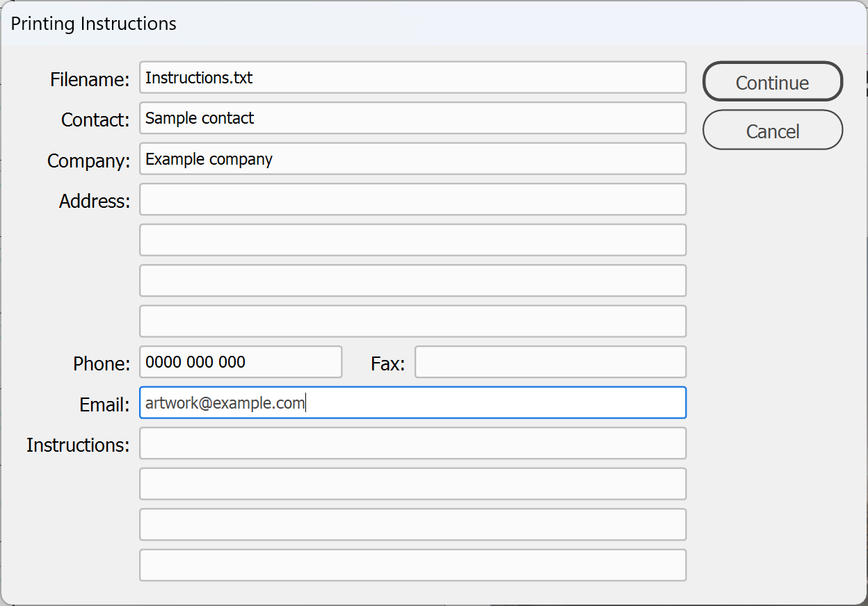Click the "Filename:" label

pos(90,80)
